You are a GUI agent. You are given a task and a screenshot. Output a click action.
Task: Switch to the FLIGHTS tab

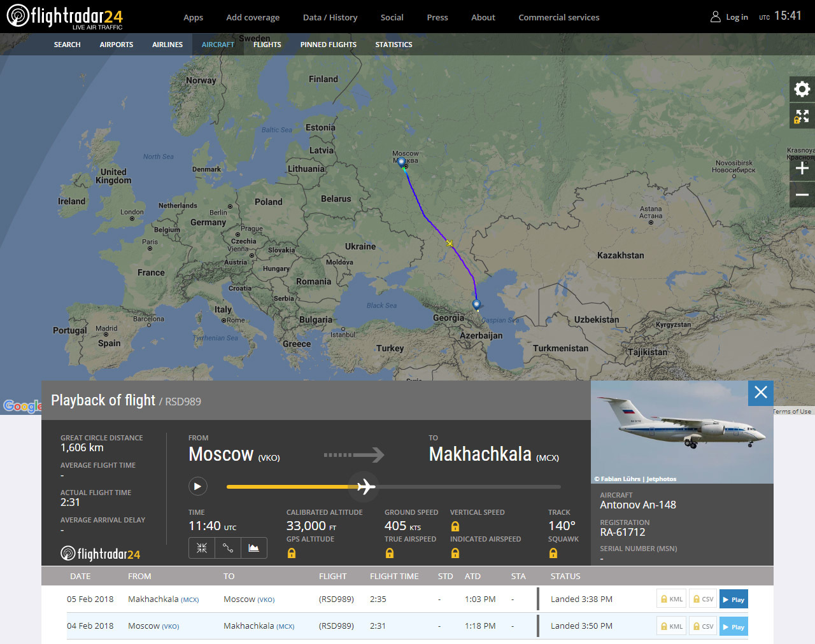[x=267, y=45]
